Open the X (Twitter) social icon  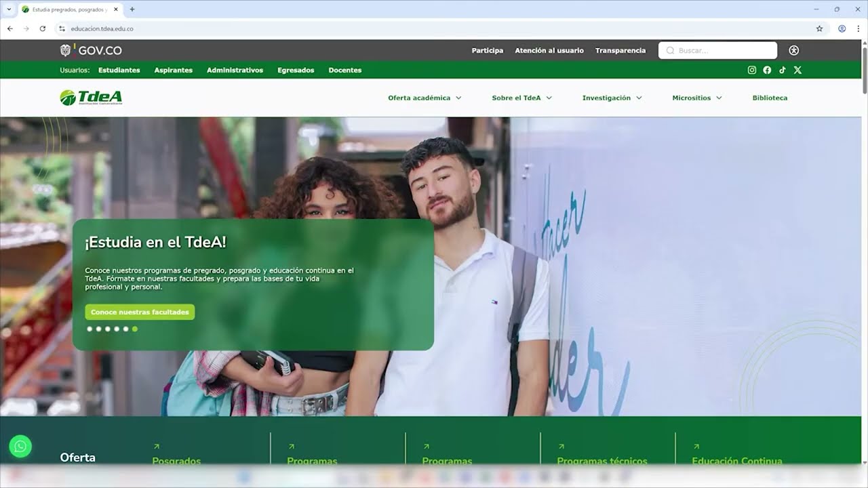coord(797,70)
